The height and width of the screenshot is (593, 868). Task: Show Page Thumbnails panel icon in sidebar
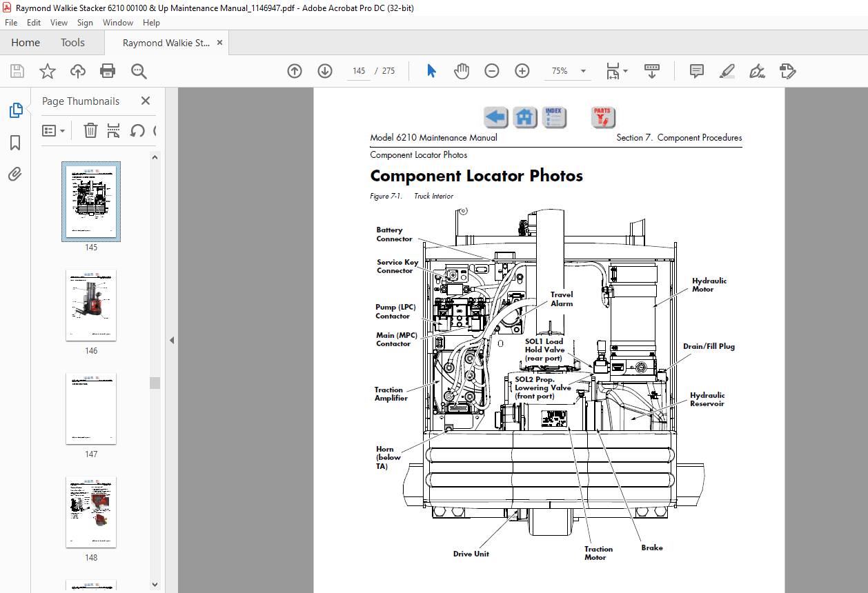[x=15, y=110]
